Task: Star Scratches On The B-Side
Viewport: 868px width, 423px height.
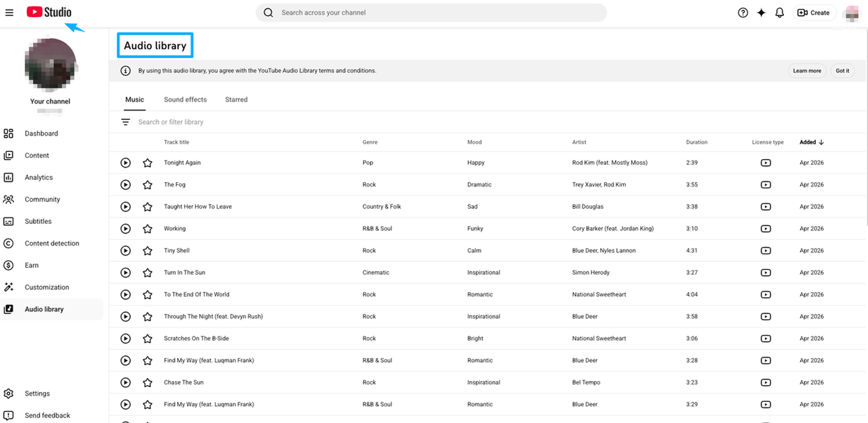Action: pyautogui.click(x=148, y=339)
